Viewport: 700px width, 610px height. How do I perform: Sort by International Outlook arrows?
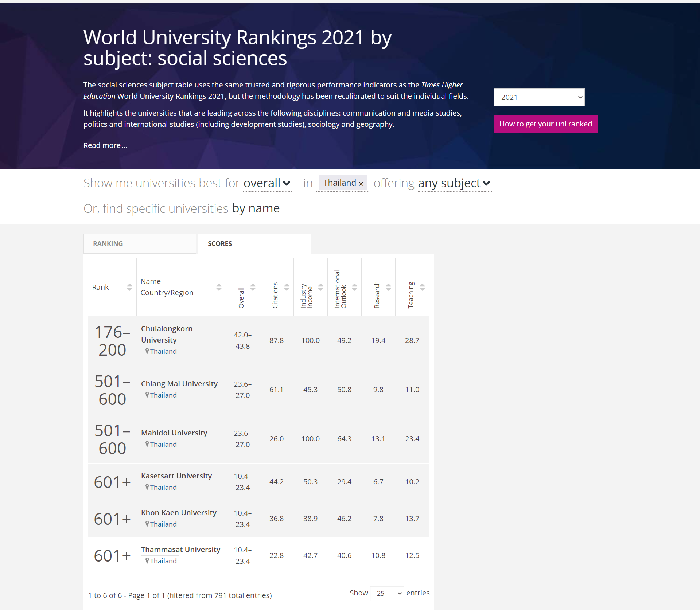[354, 287]
